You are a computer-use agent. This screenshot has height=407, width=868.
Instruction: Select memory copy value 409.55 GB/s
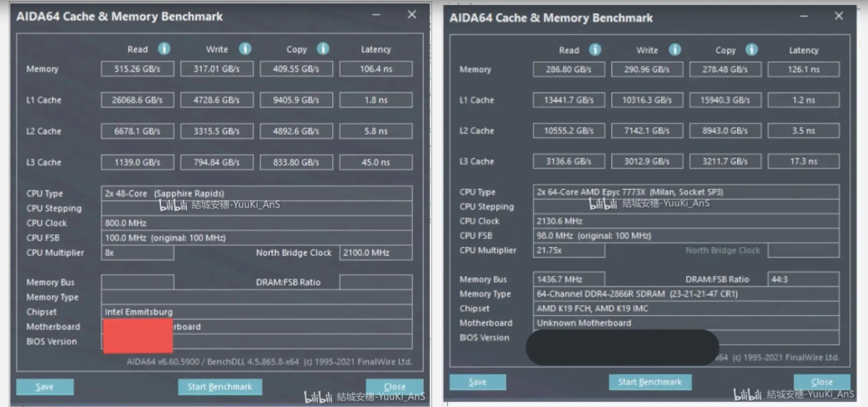coord(296,69)
